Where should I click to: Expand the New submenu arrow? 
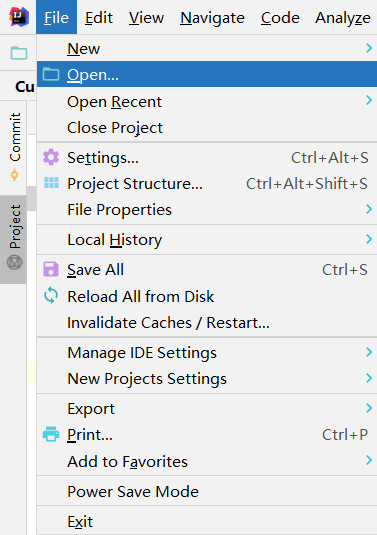[x=368, y=48]
